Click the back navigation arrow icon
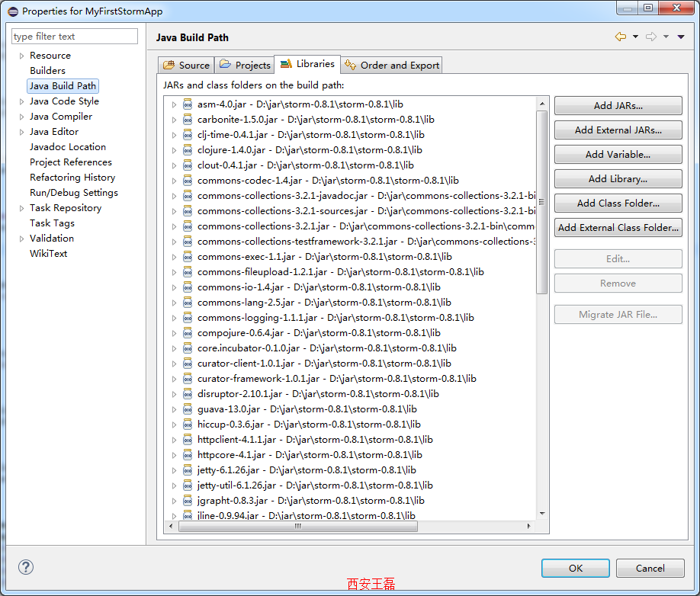 [x=621, y=37]
